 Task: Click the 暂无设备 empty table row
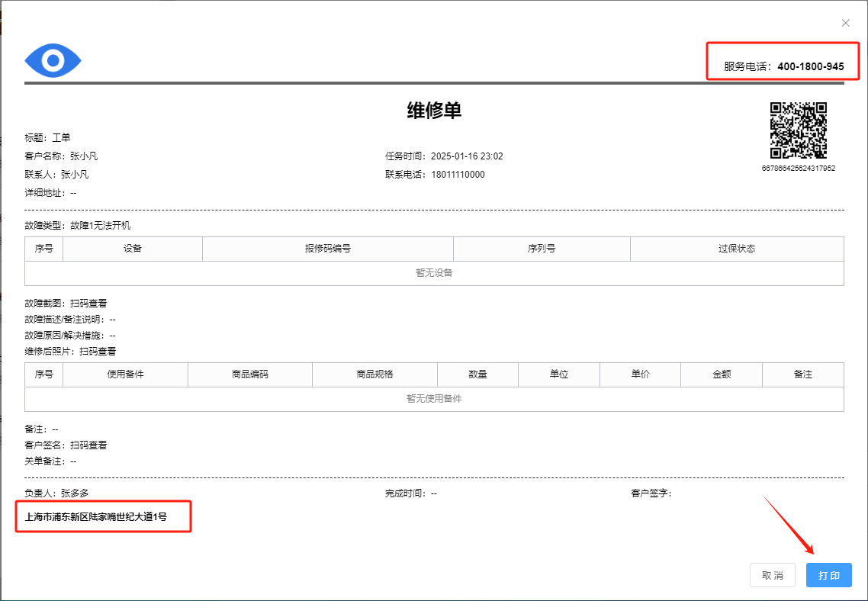(434, 273)
